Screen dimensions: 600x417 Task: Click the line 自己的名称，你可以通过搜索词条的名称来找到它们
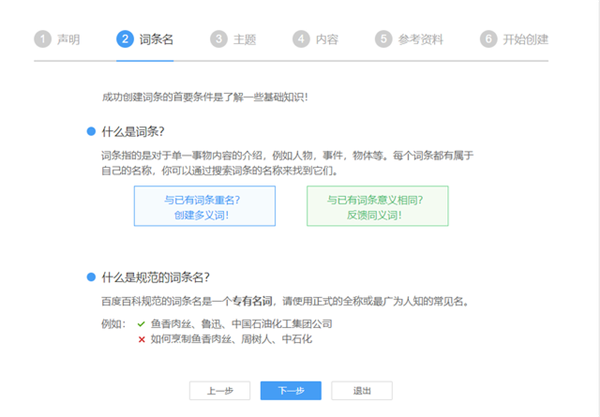pyautogui.click(x=220, y=171)
